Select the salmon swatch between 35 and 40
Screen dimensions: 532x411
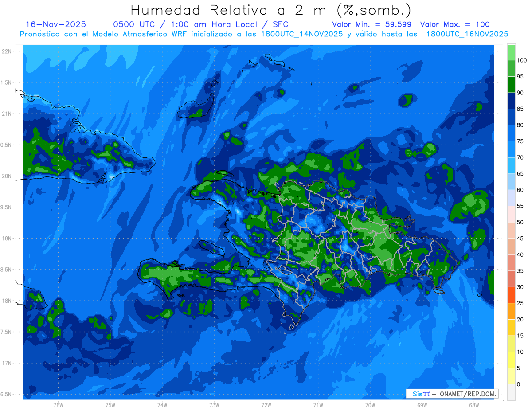pyautogui.click(x=511, y=262)
